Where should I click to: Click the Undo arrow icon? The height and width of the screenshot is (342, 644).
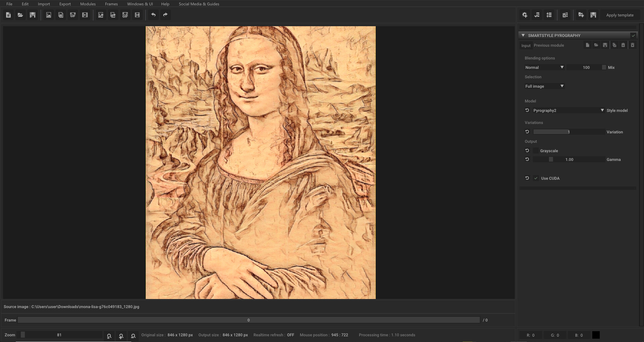[x=153, y=15]
